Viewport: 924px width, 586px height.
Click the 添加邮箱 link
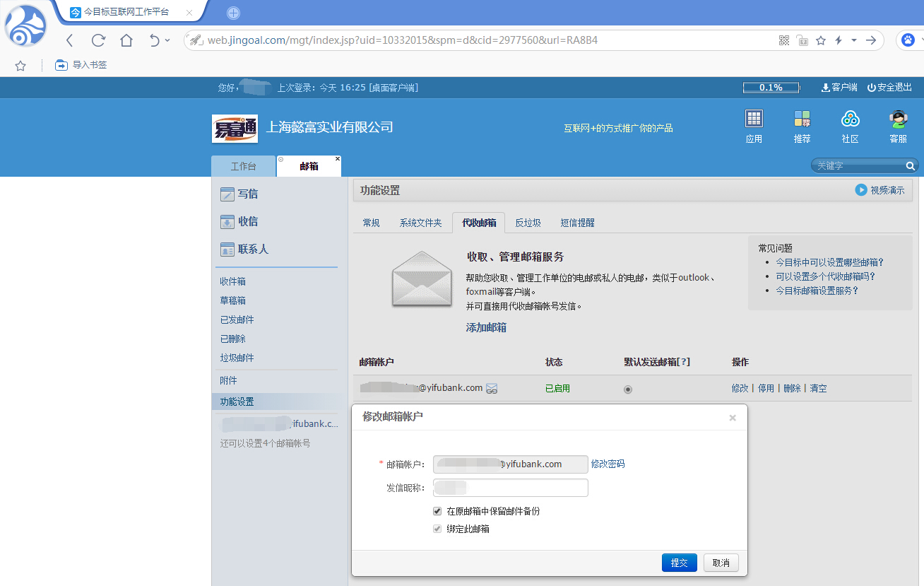[485, 327]
